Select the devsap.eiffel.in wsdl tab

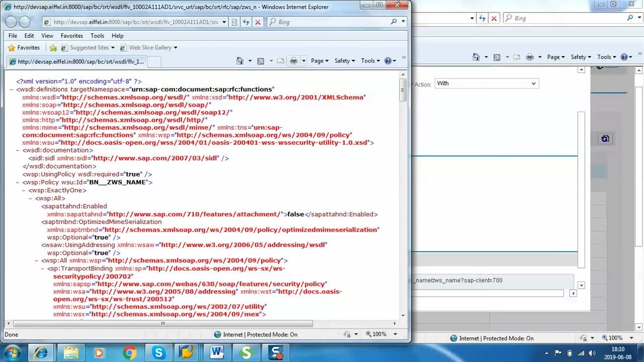(x=76, y=62)
